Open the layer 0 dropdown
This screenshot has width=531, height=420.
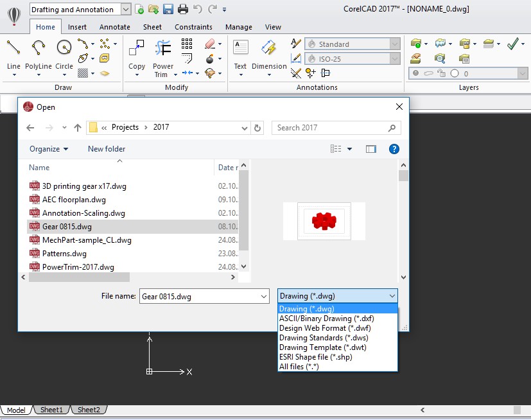[523, 73]
